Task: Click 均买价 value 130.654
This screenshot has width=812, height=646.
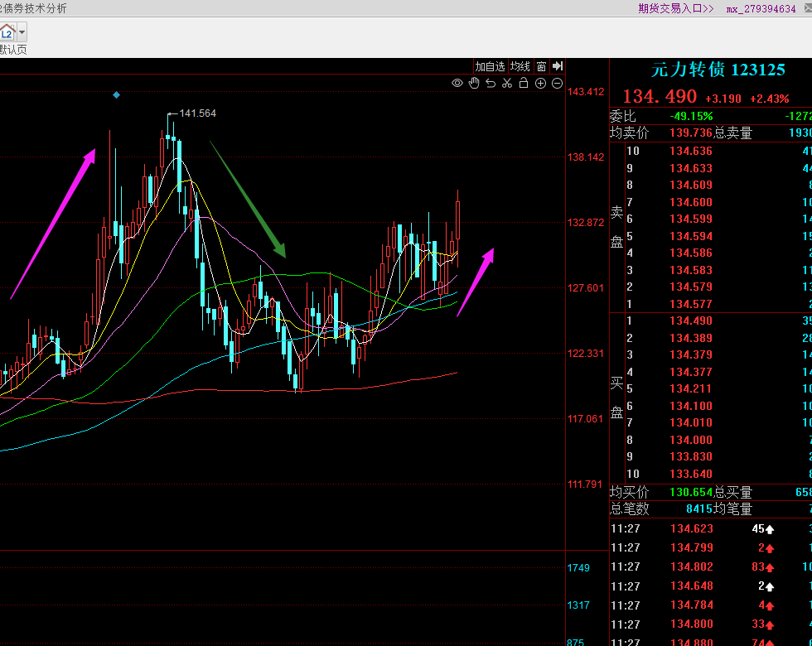Action: (691, 492)
